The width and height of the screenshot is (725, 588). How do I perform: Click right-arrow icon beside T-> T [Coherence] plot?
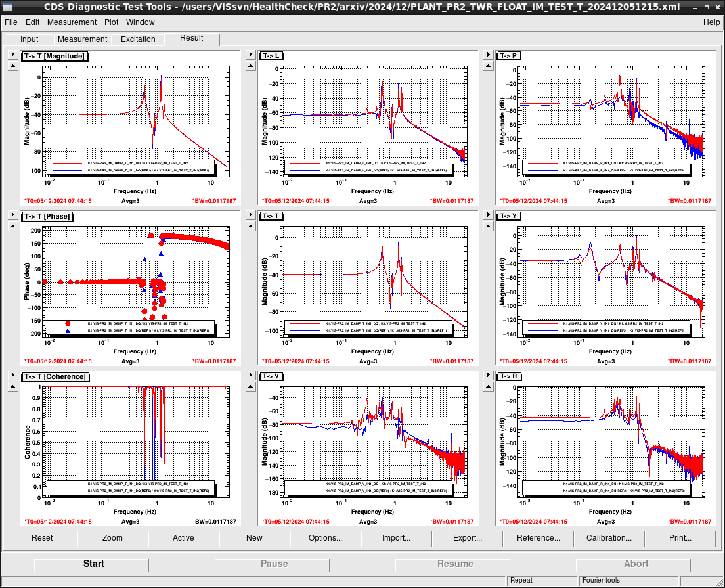point(13,375)
